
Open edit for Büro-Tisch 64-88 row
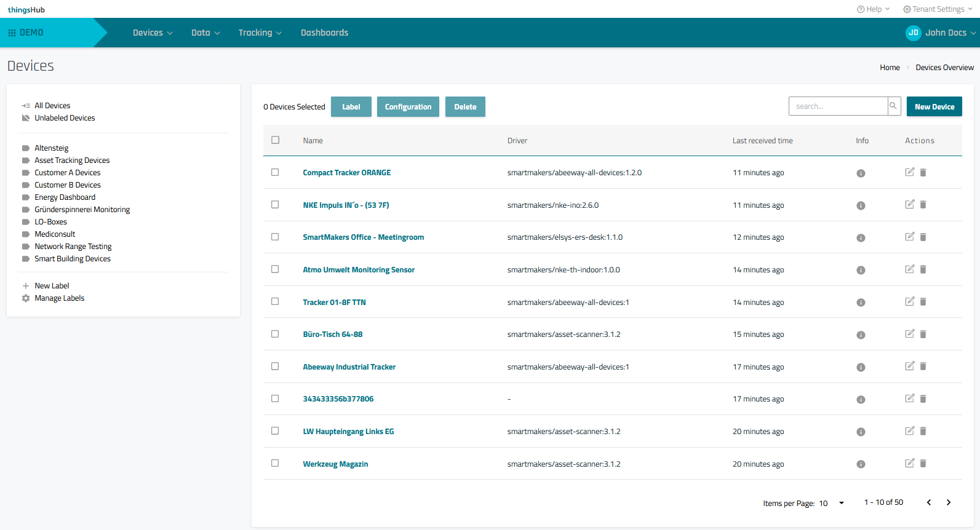[x=909, y=334]
